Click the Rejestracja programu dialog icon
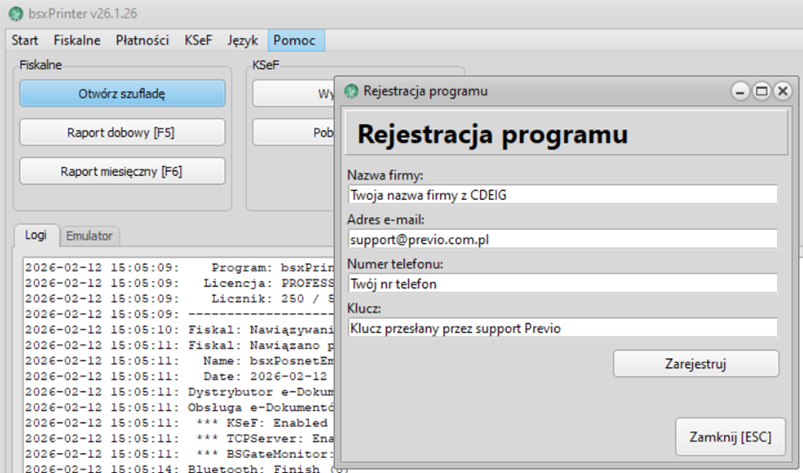The height and width of the screenshot is (473, 803). [351, 91]
